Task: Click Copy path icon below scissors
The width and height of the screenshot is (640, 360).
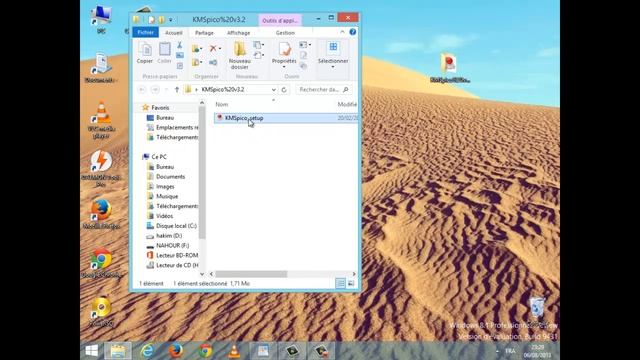Action: pyautogui.click(x=180, y=56)
